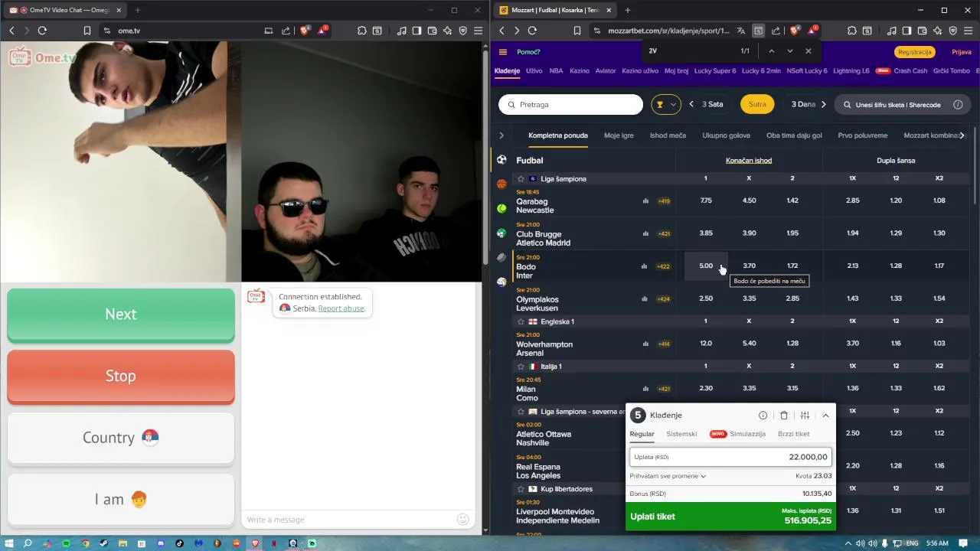The width and height of the screenshot is (980, 551).
Task: Click Pretraga search field
Action: click(570, 105)
